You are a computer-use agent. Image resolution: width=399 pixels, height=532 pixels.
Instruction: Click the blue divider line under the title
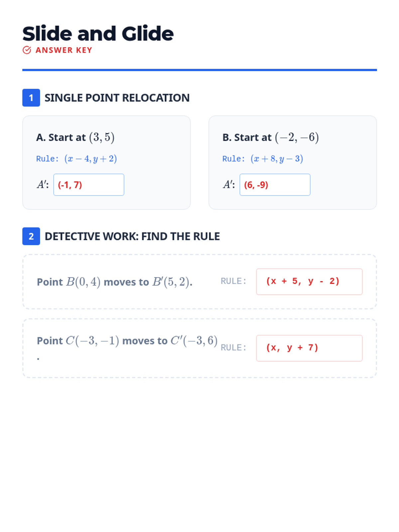(x=199, y=70)
